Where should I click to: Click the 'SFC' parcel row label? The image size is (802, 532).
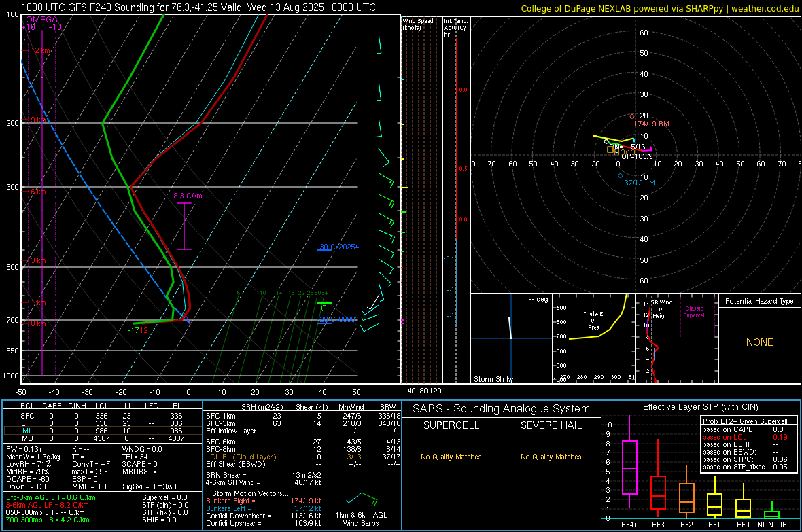pos(27,416)
